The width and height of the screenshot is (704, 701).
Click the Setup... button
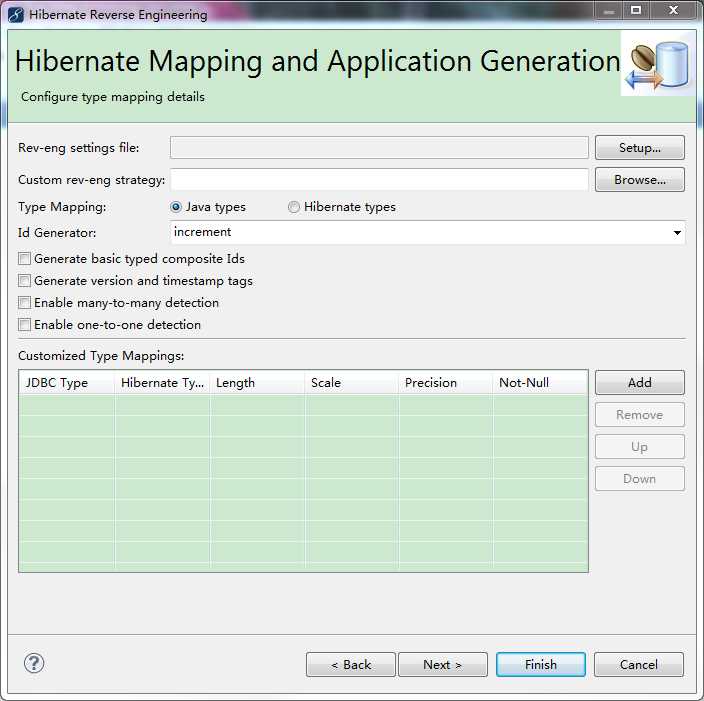pos(640,148)
